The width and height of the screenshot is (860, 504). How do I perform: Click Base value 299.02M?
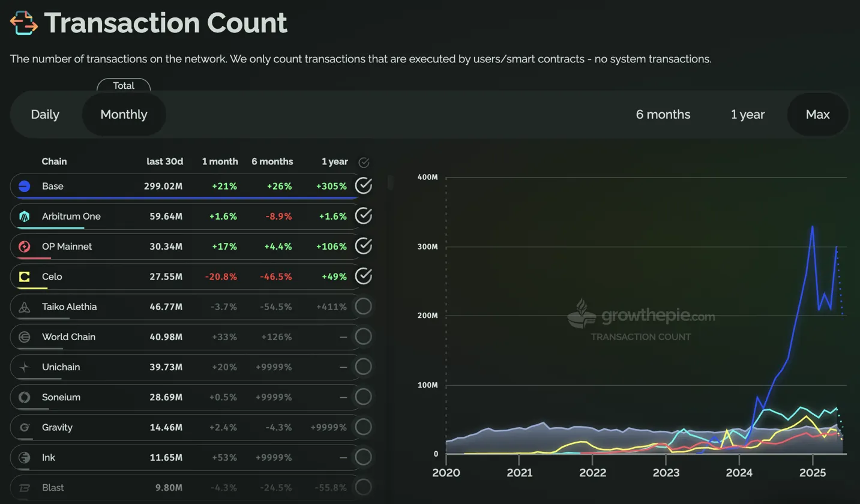click(163, 187)
